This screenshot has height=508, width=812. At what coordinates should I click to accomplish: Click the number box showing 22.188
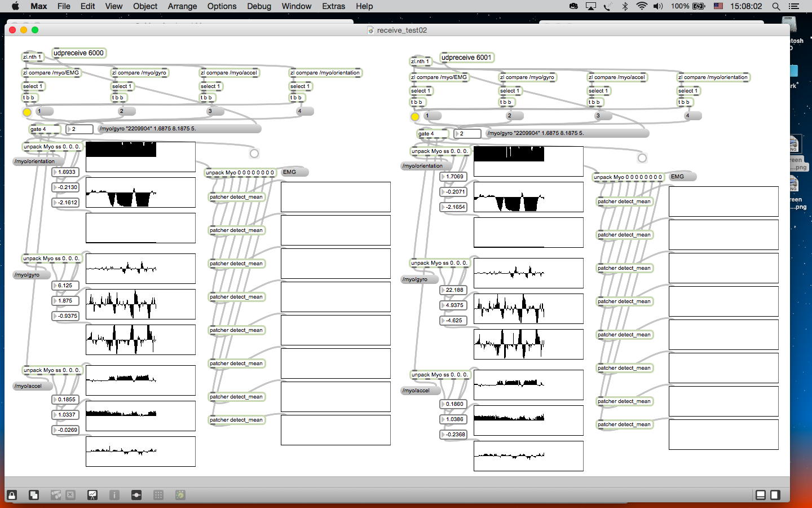tap(454, 290)
